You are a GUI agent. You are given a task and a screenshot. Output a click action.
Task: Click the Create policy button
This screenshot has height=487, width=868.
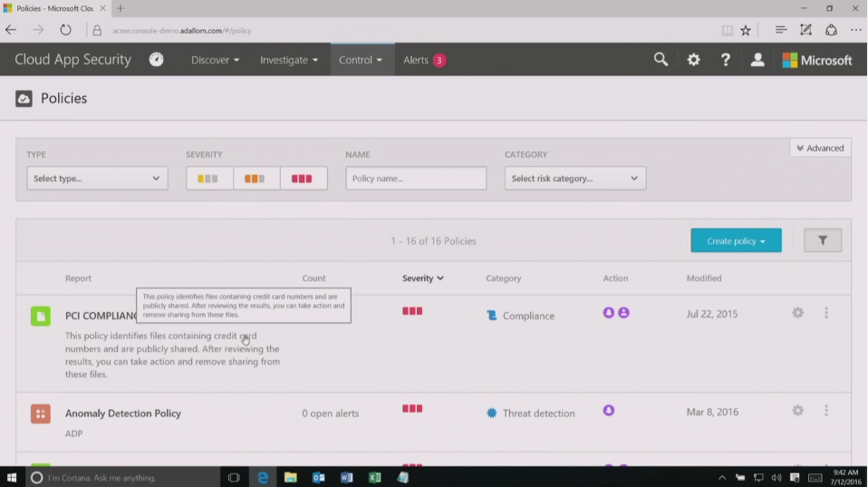click(736, 240)
